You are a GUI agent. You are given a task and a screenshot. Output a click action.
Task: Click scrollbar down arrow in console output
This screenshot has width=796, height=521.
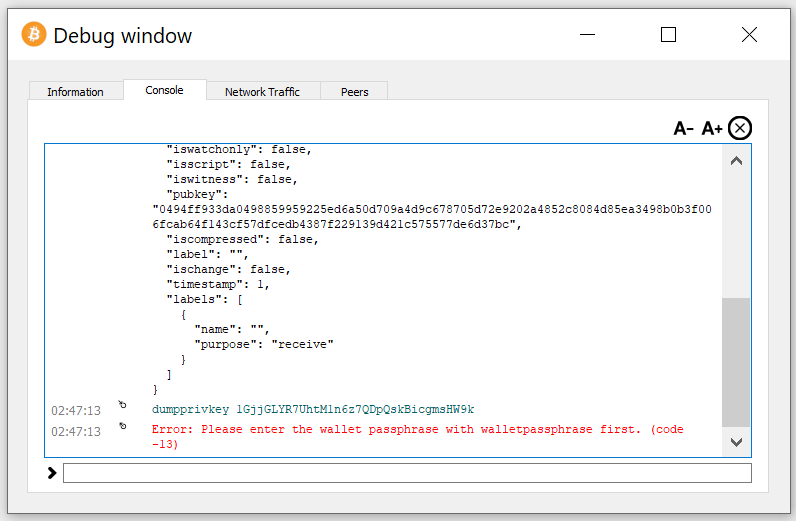pyautogui.click(x=736, y=442)
